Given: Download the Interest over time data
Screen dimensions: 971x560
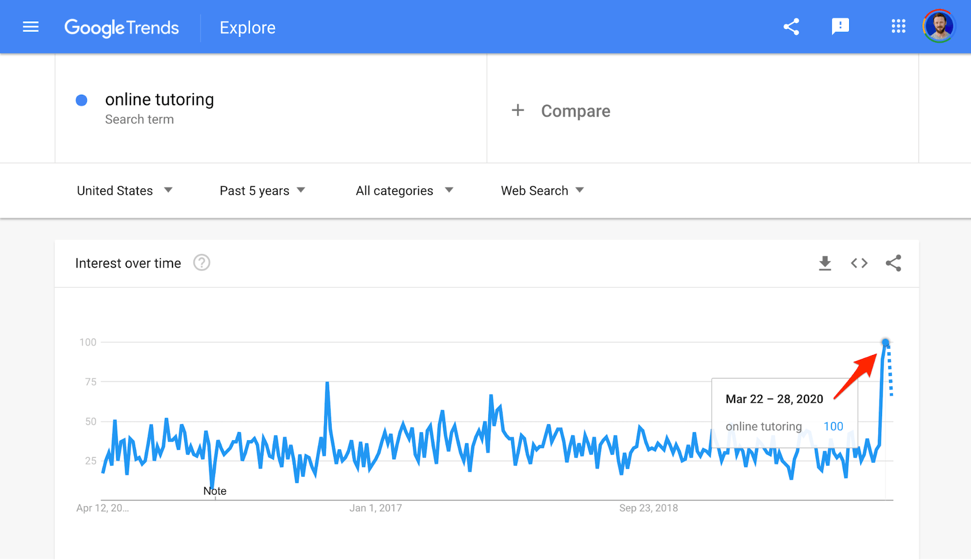Looking at the screenshot, I should pos(825,263).
